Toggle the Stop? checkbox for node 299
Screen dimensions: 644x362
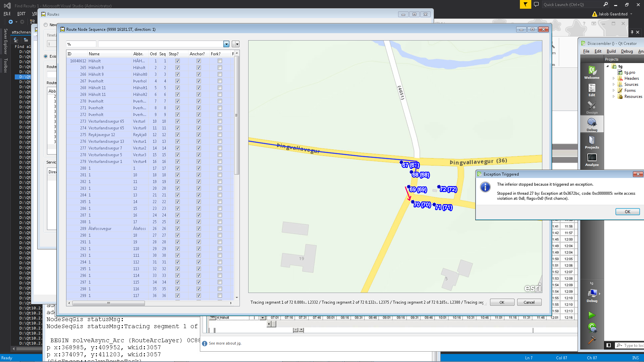pyautogui.click(x=177, y=296)
